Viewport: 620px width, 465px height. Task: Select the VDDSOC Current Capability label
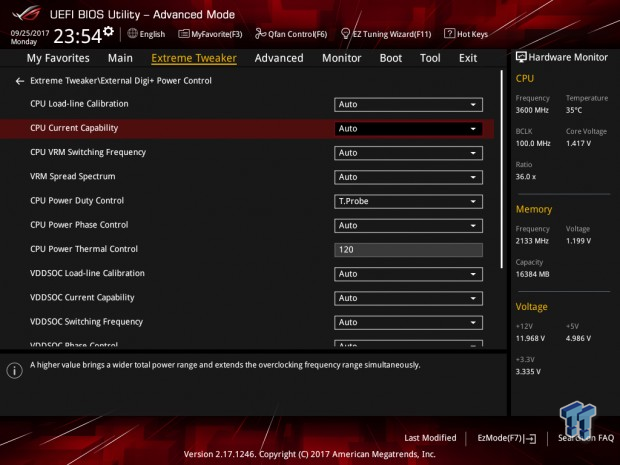[82, 297]
